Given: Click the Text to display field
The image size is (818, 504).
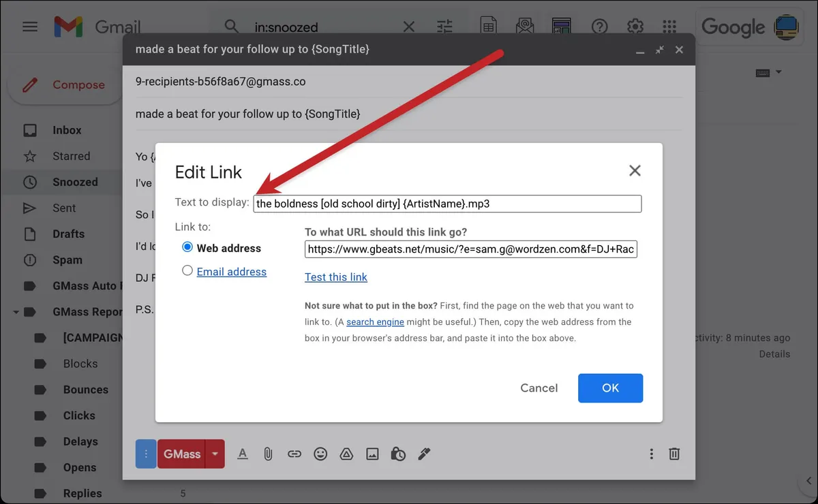Looking at the screenshot, I should coord(447,204).
